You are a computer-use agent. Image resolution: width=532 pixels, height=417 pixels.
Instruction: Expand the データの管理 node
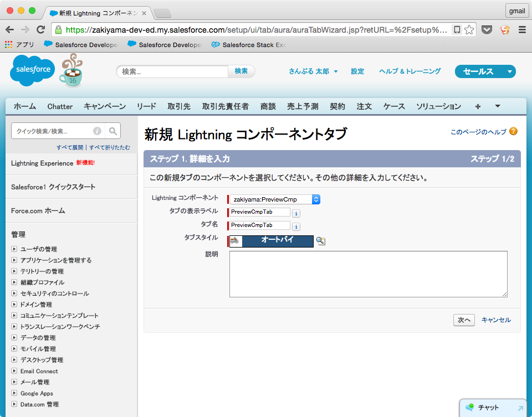point(14,337)
